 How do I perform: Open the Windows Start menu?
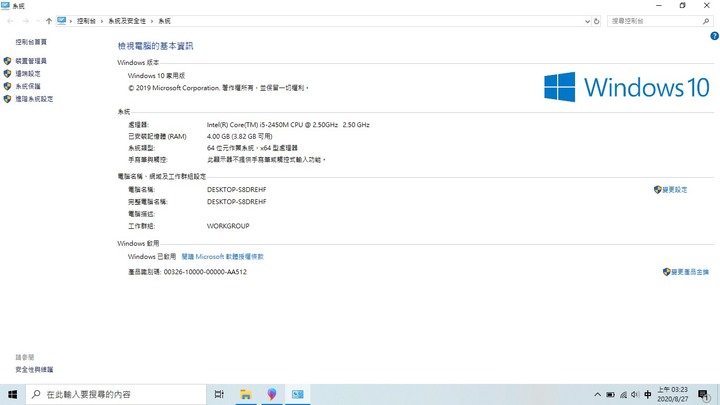click(x=12, y=394)
